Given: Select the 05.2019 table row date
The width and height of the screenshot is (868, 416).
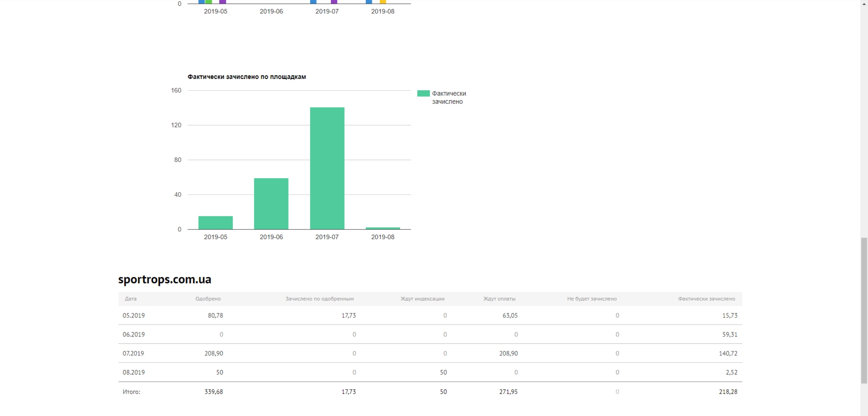Looking at the screenshot, I should [133, 315].
